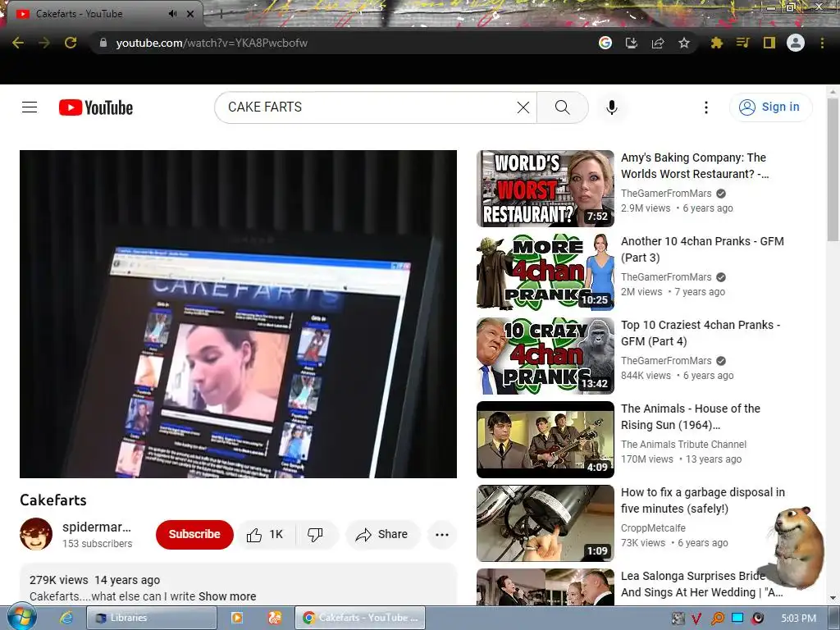Screen dimensions: 840x630
Task: Click the blue monitor tray icon
Action: [737, 619]
